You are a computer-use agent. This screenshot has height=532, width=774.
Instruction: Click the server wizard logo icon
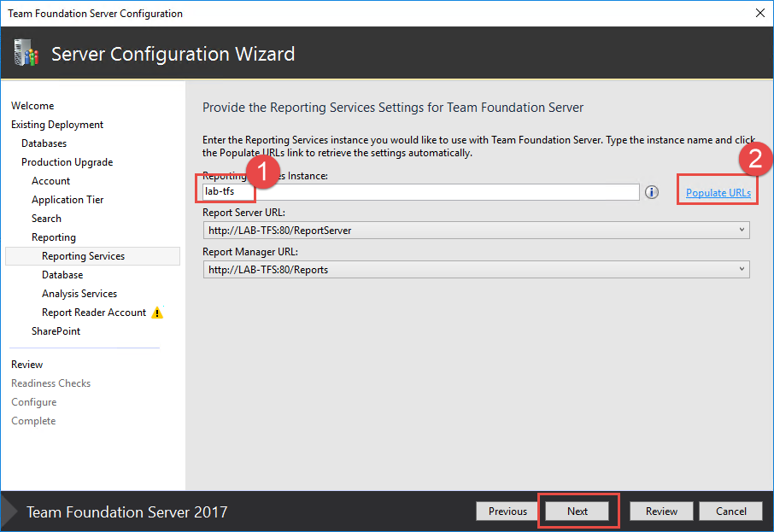click(x=26, y=54)
